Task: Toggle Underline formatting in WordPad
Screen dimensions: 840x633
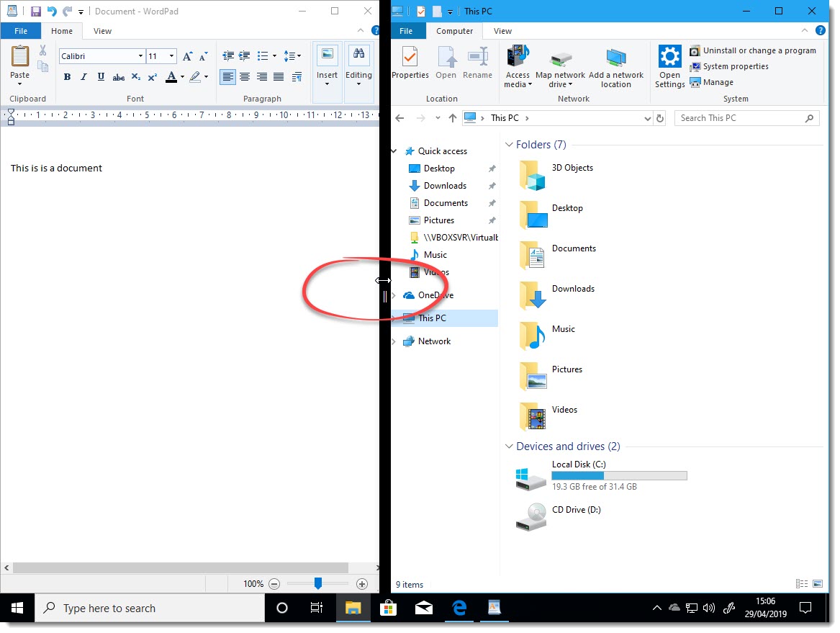Action: coord(101,77)
